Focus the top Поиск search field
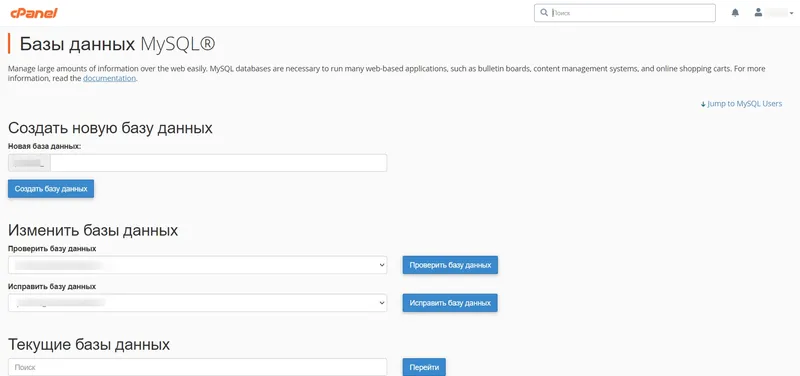Screen dimensions: 800x376 tap(624, 13)
